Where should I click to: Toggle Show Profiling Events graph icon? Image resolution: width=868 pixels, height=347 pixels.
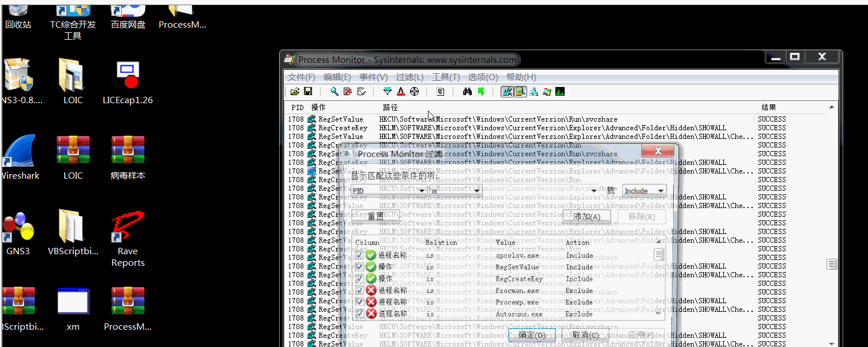(x=560, y=91)
